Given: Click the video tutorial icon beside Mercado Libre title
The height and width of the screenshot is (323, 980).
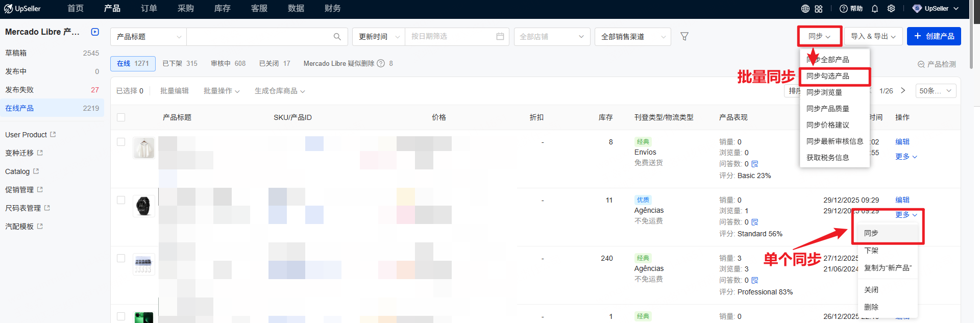Looking at the screenshot, I should tap(95, 32).
